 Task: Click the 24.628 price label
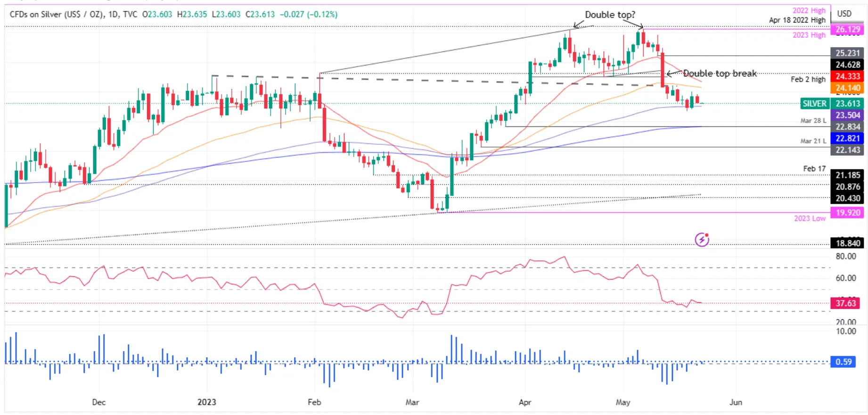(847, 65)
